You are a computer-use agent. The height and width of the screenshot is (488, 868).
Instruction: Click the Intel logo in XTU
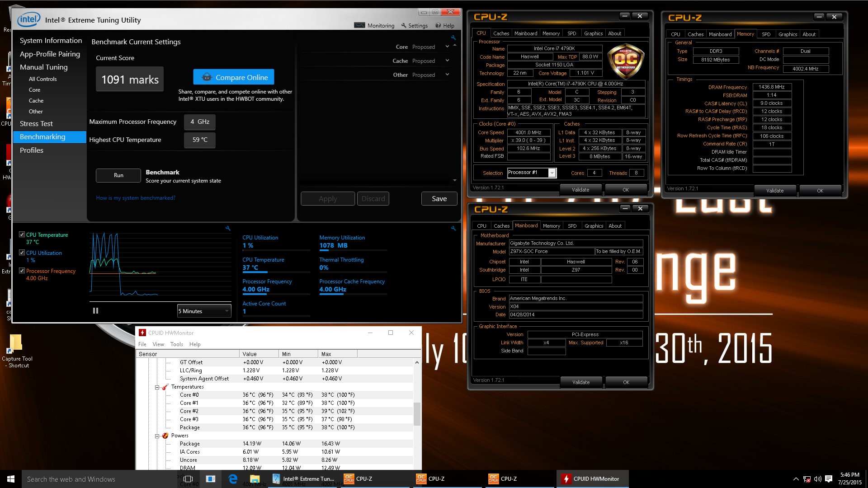(x=28, y=19)
